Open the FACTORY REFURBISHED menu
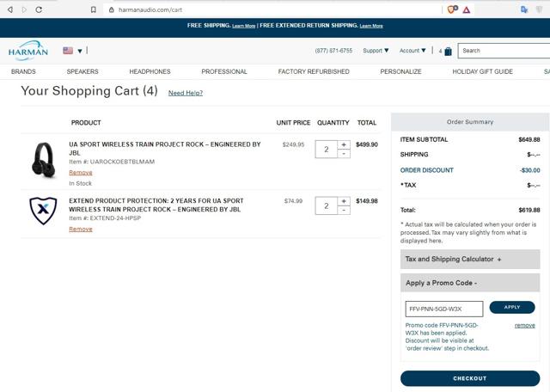The height and width of the screenshot is (392, 550). [314, 71]
